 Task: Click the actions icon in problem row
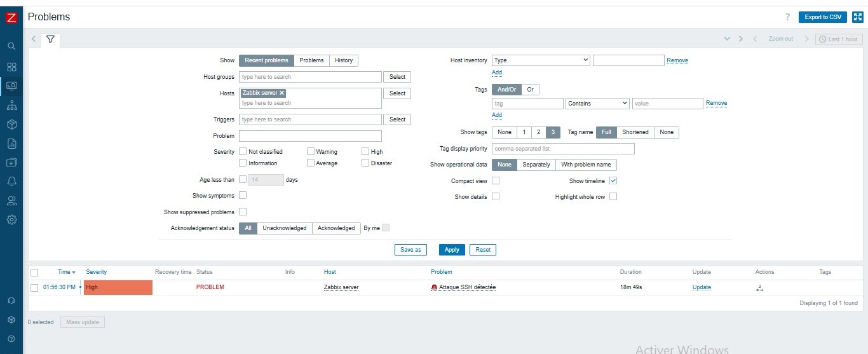[759, 287]
